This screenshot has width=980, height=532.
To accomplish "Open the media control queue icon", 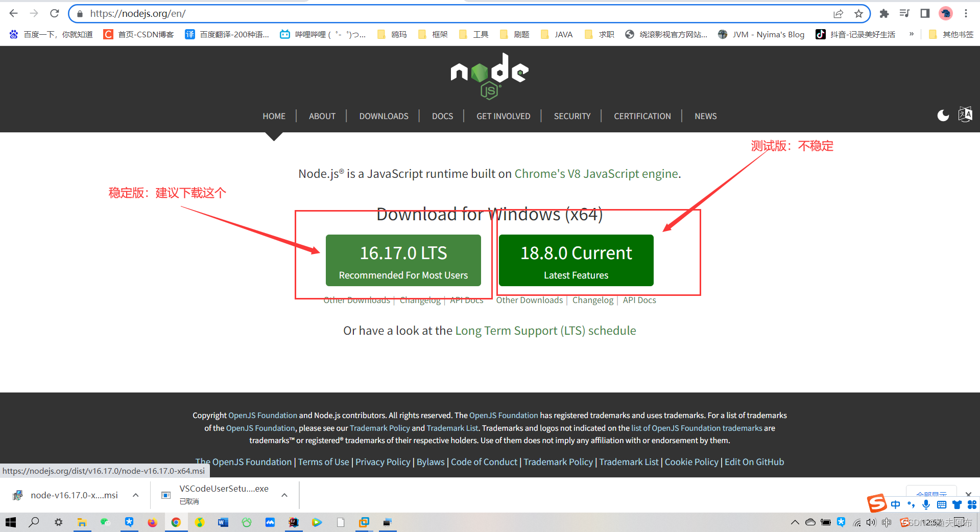I will point(904,14).
